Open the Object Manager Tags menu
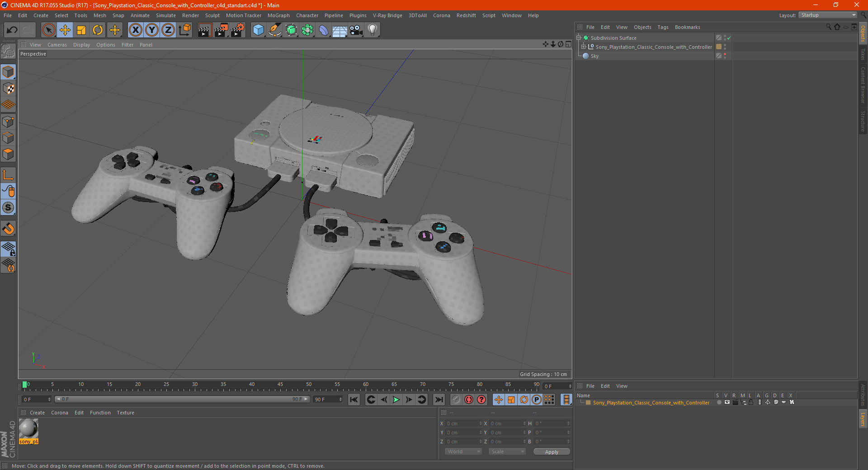Viewport: 868px width, 470px height. pos(663,27)
